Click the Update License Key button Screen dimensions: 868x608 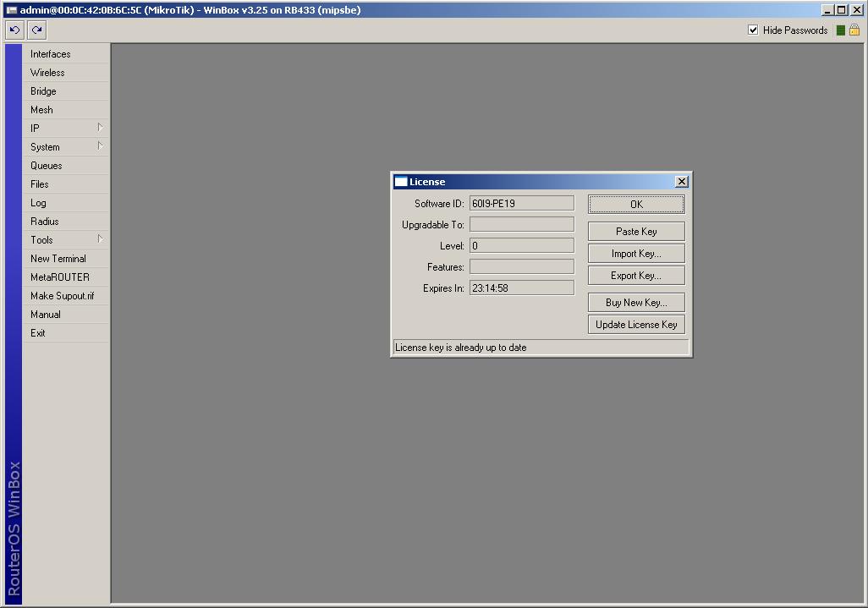(636, 325)
